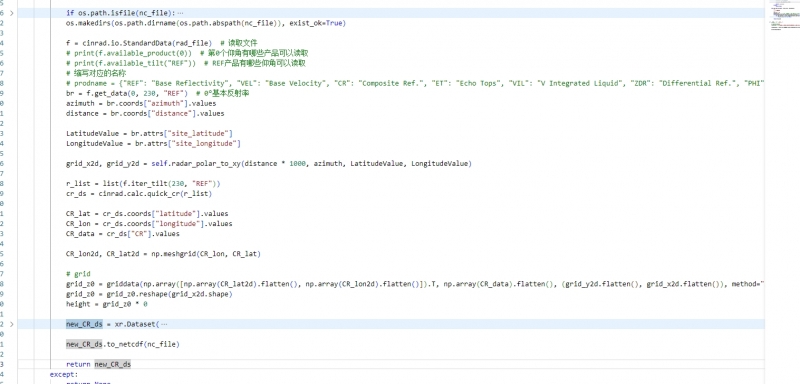Viewport: 800px width, 384px height.
Task: Click the '# grid' comment line
Action: pos(78,274)
